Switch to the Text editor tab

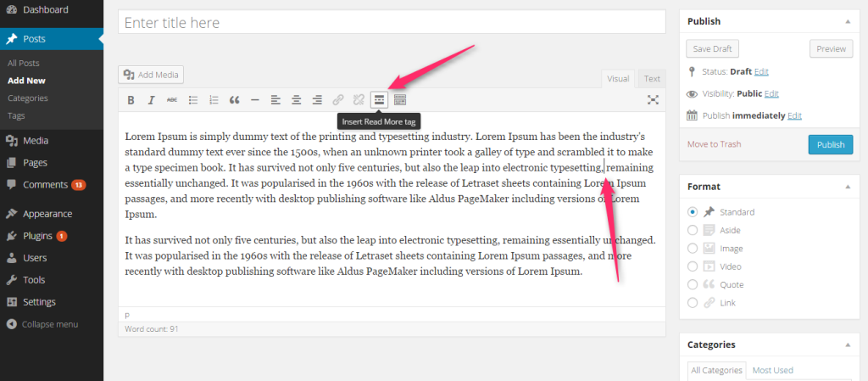point(652,79)
